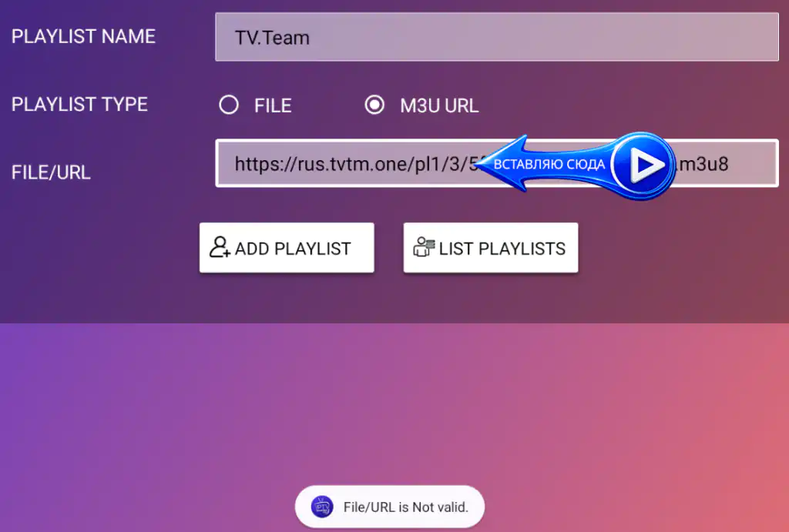Click the PLAYLIST TYPE label
This screenshot has width=789, height=532.
(x=79, y=105)
